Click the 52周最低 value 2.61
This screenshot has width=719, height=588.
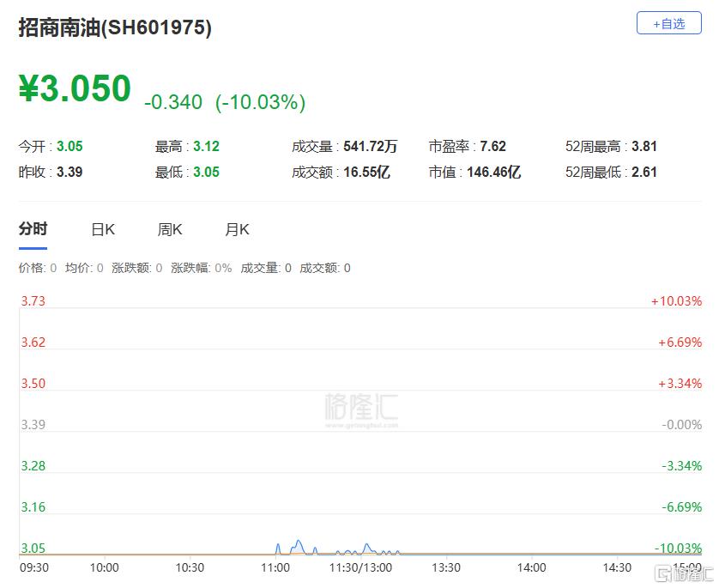tap(644, 172)
